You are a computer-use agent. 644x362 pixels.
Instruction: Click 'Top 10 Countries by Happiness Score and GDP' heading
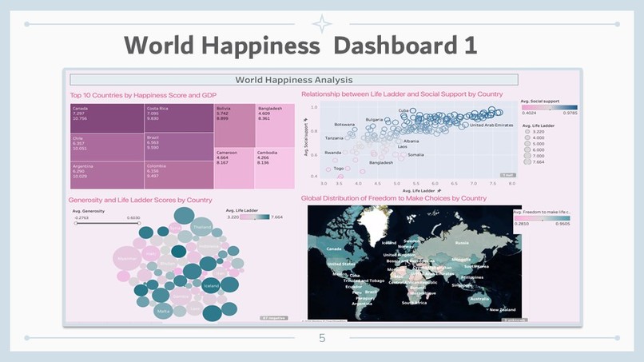click(143, 95)
